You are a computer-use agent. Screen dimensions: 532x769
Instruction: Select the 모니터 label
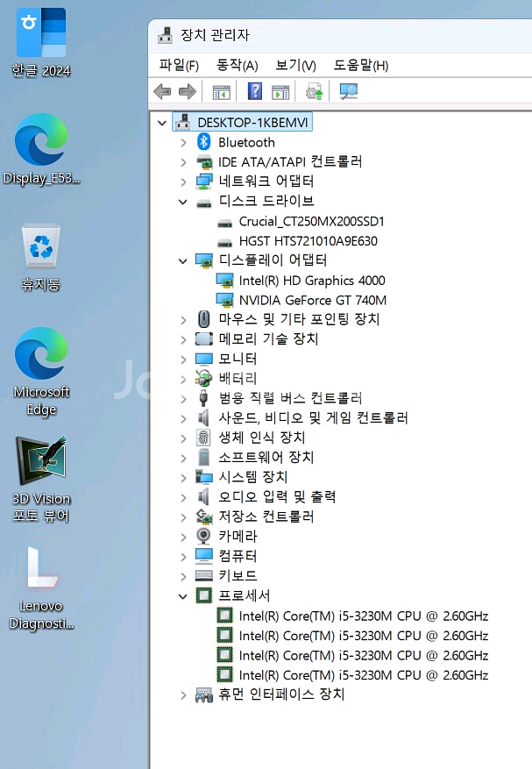click(x=238, y=359)
